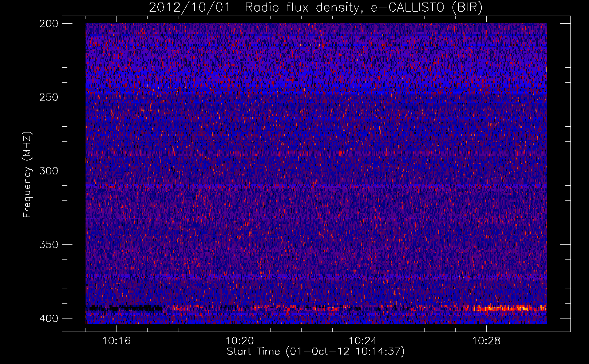Viewport: 589px width, 364px height.
Task: Click the 250 frequency tick label
Action: tap(49, 97)
